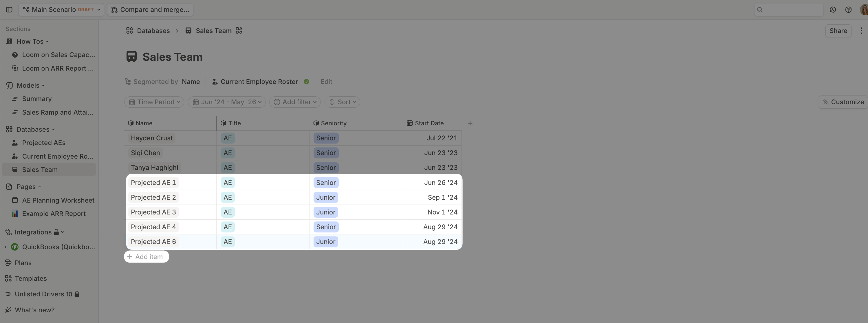Open the three-dot more options menu
Screen dimensions: 868x323
click(861, 31)
